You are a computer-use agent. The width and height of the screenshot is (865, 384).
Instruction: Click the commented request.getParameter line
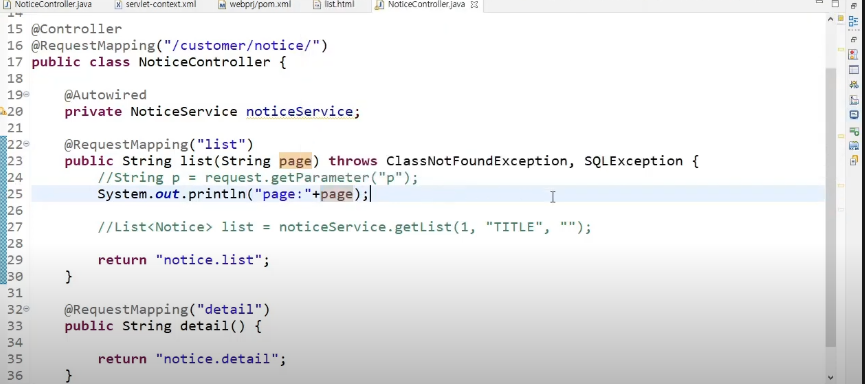(258, 178)
